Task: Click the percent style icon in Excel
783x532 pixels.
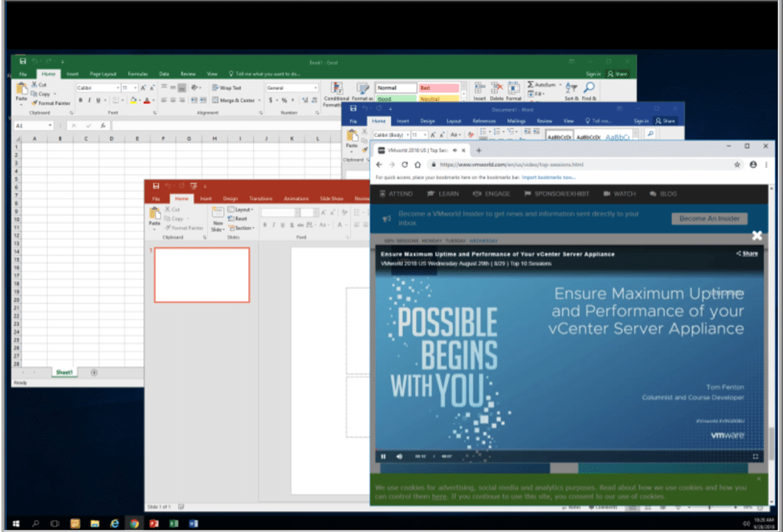Action: point(284,100)
